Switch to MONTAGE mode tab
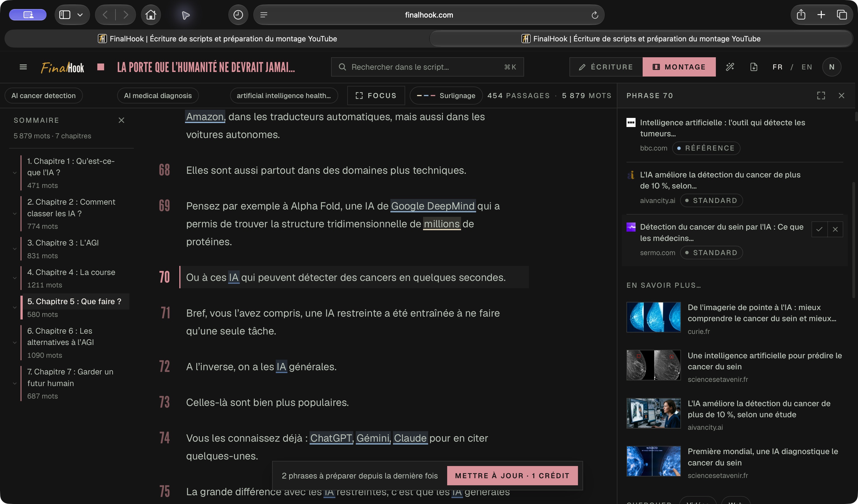The width and height of the screenshot is (858, 504). (679, 67)
